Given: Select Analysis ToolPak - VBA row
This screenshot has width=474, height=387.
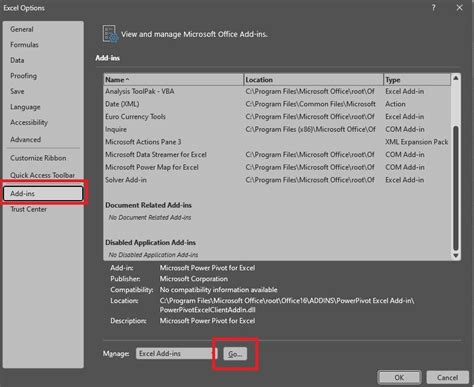Looking at the screenshot, I should [x=277, y=91].
